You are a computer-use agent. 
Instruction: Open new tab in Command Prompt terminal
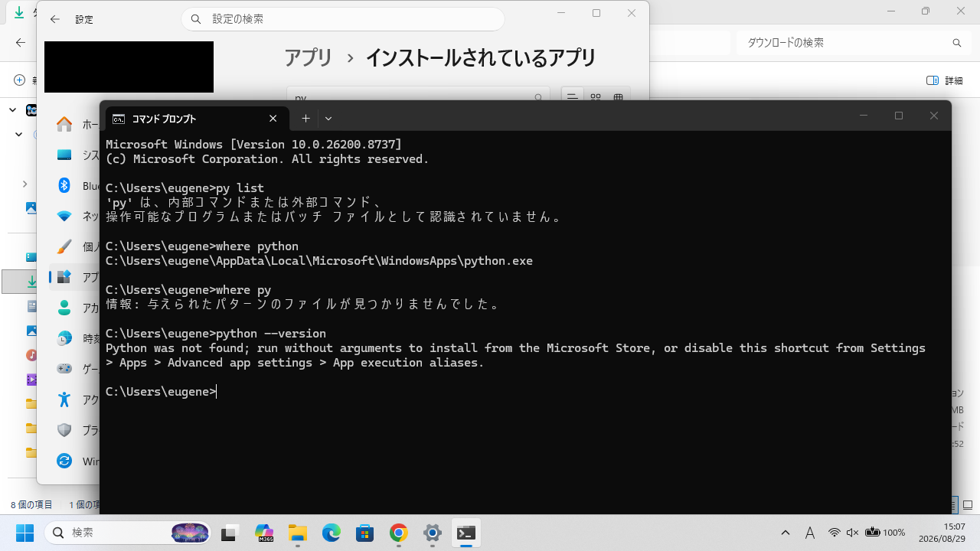pos(305,118)
